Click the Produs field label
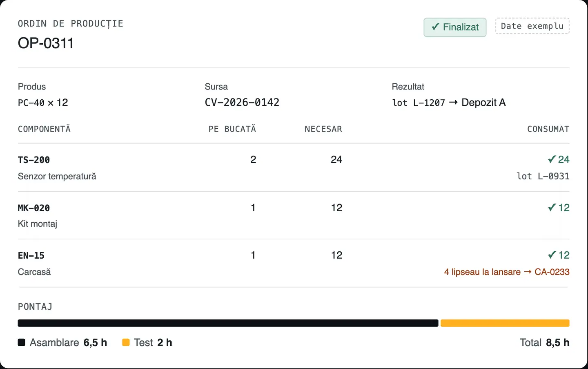Image resolution: width=588 pixels, height=369 pixels. pos(32,87)
